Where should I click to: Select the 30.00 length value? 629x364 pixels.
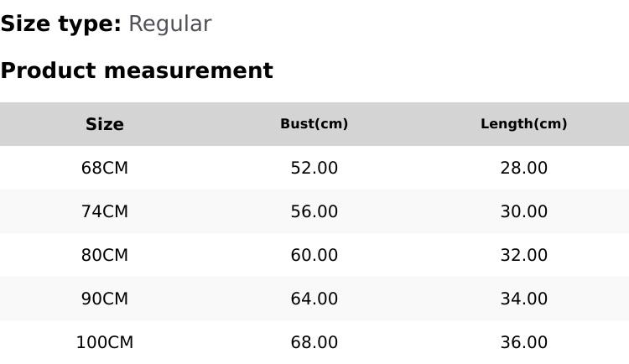[x=524, y=211]
